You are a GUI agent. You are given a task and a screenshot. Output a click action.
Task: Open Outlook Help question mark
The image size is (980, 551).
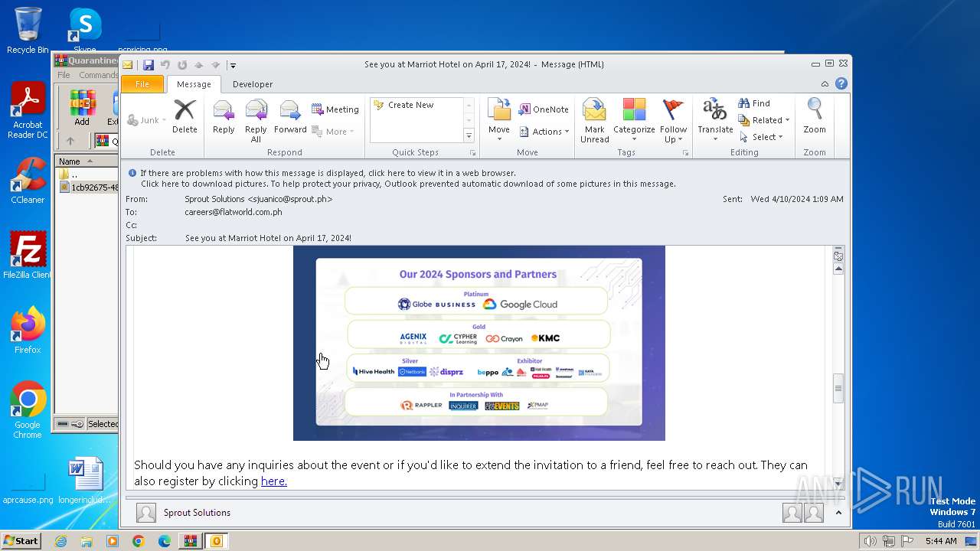coord(841,83)
